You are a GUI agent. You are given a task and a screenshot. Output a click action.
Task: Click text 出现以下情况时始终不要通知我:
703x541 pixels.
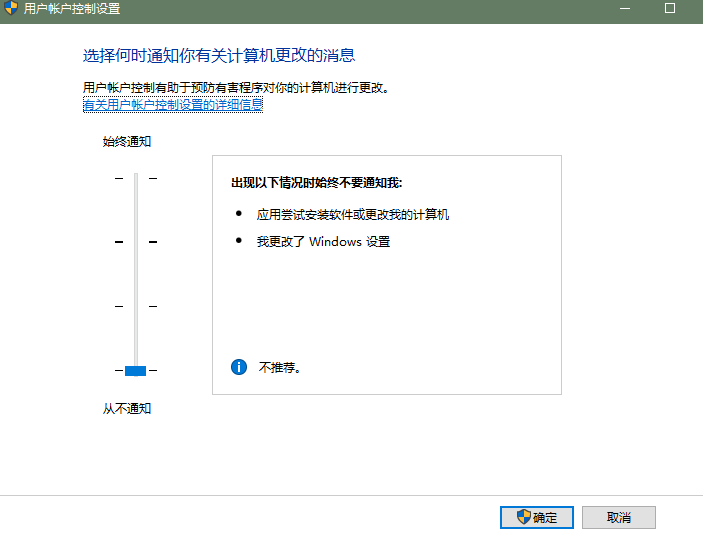(x=317, y=183)
